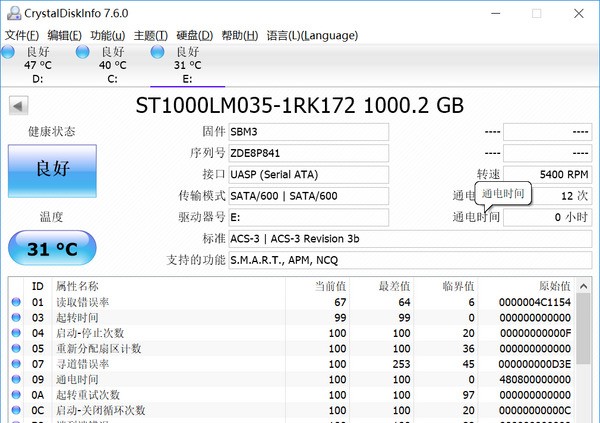
Task: Click the firmware field SBM3
Action: 308,132
